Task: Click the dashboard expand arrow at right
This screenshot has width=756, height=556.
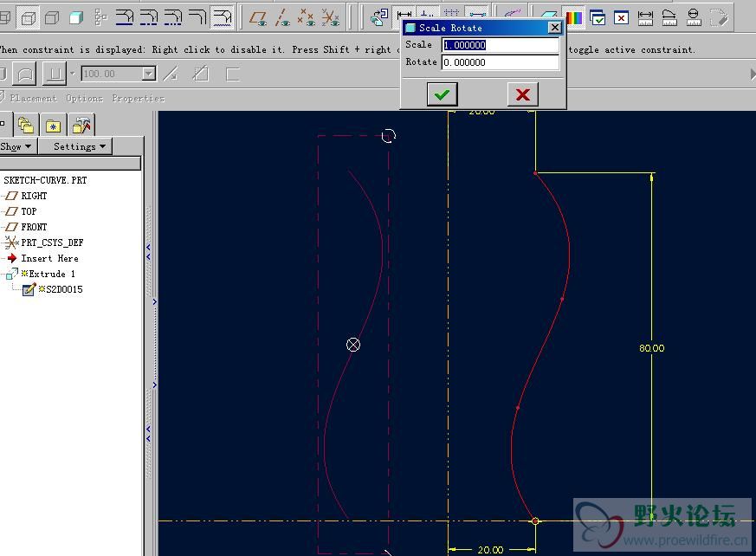Action: point(753,74)
